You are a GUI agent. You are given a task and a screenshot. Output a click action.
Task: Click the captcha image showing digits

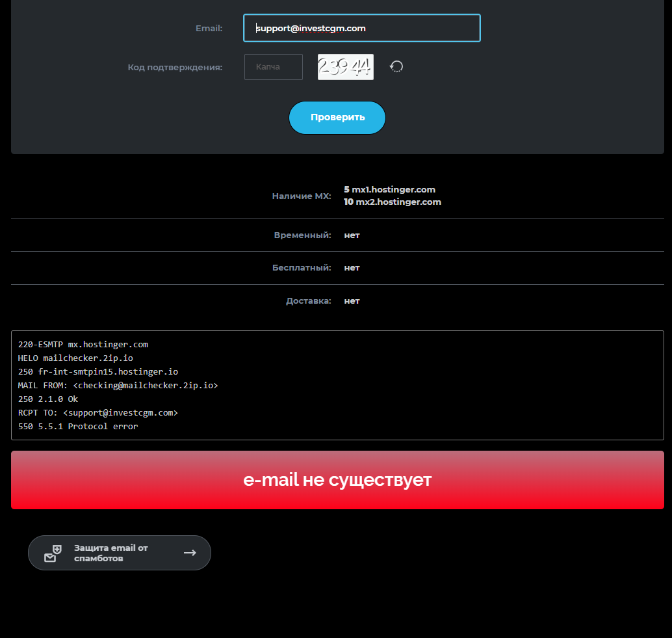[345, 67]
